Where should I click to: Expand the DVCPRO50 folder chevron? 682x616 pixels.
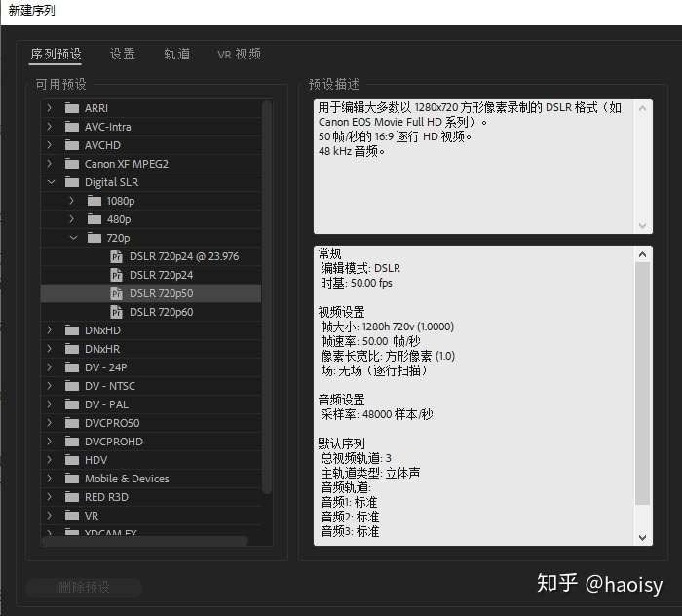[50, 423]
